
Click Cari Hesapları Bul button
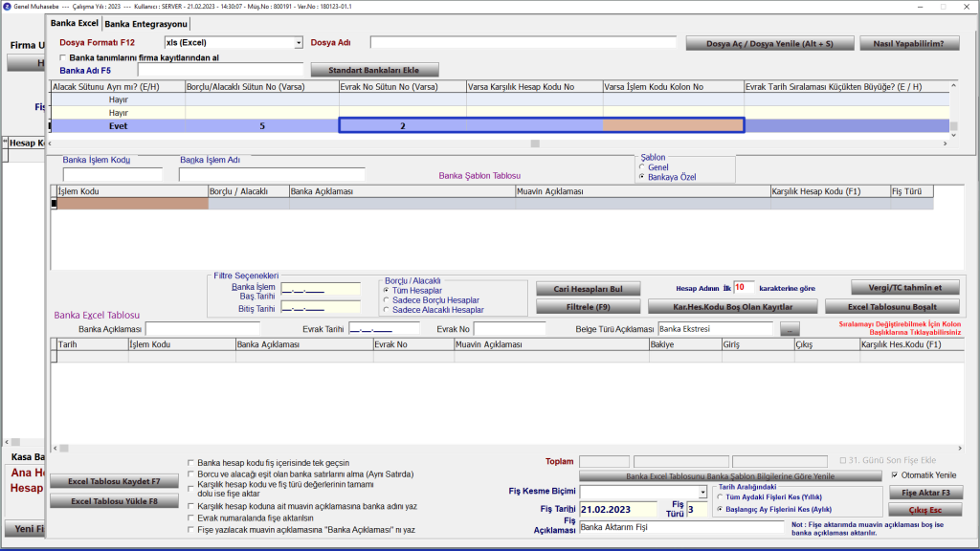(588, 289)
